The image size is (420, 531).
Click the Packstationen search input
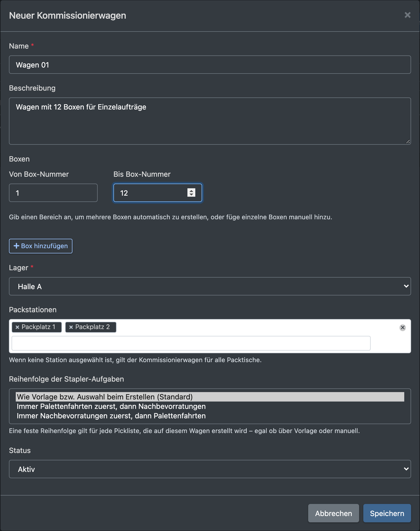pyautogui.click(x=191, y=343)
